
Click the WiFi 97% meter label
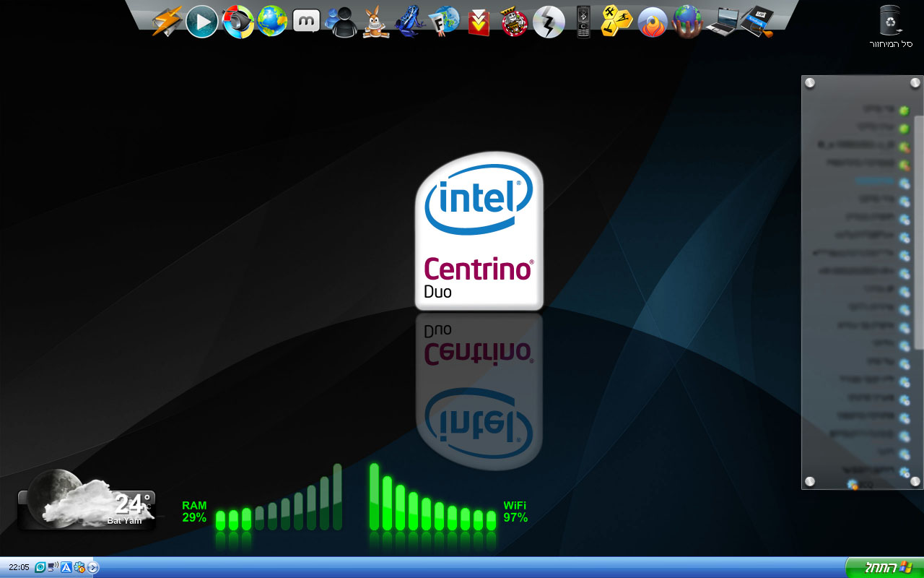515,512
